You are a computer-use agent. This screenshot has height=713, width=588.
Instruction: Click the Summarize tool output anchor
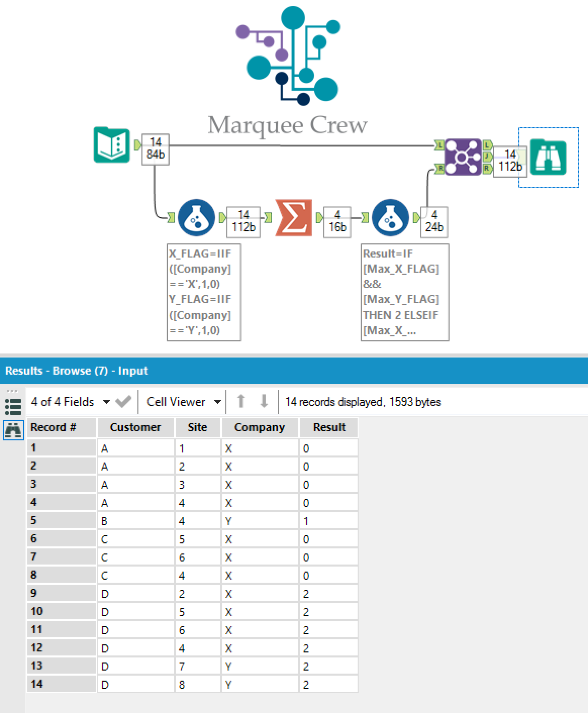(x=319, y=218)
